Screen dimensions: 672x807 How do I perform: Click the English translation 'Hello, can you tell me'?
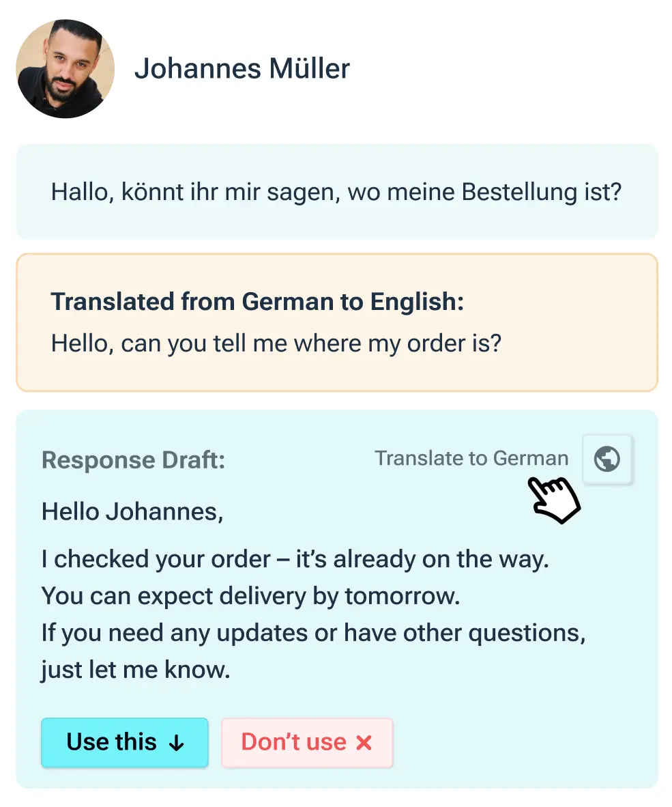tap(276, 343)
